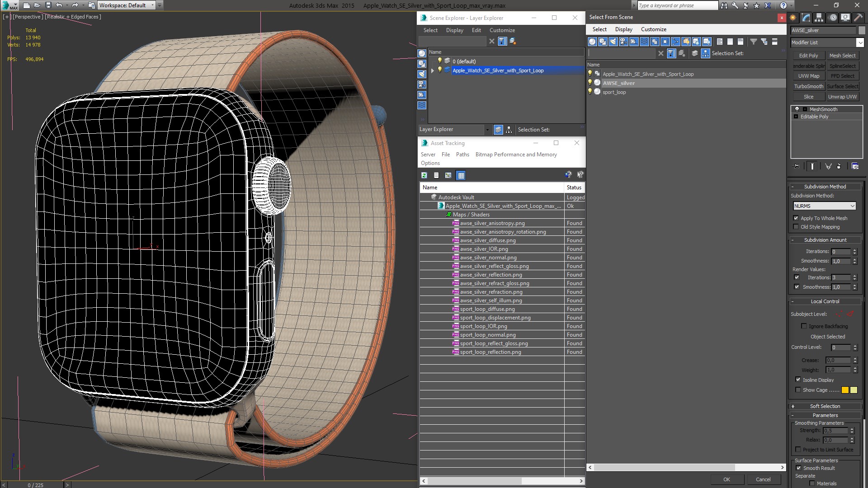Toggle Display Geometry filter in Select From Scene

[592, 42]
